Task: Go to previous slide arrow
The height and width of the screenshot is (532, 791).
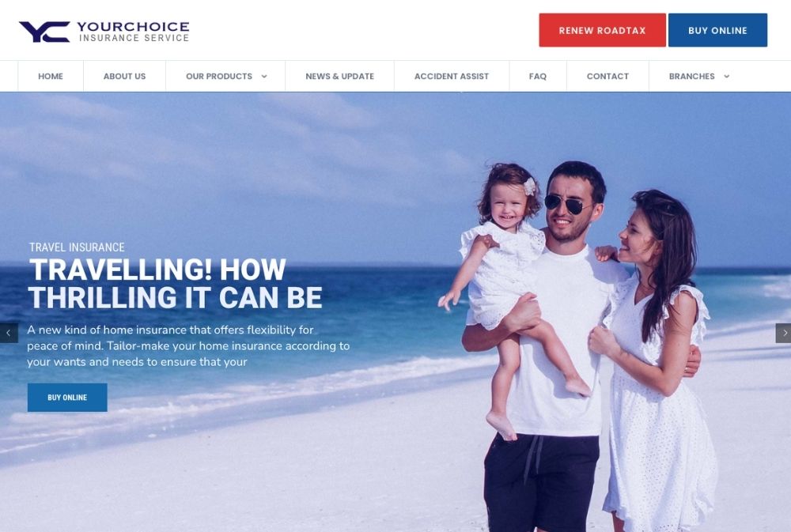Action: (9, 333)
